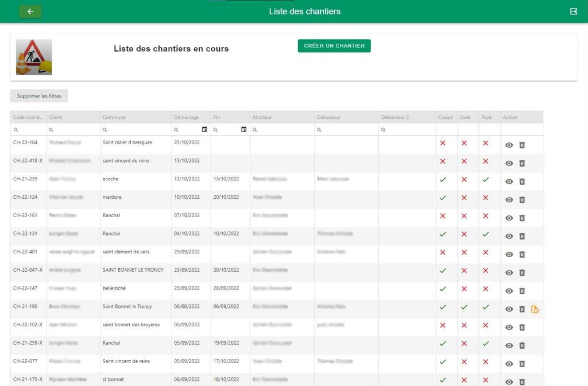This screenshot has width=588, height=386.
Task: View chantier CH-22-401 details
Action: 509,254
